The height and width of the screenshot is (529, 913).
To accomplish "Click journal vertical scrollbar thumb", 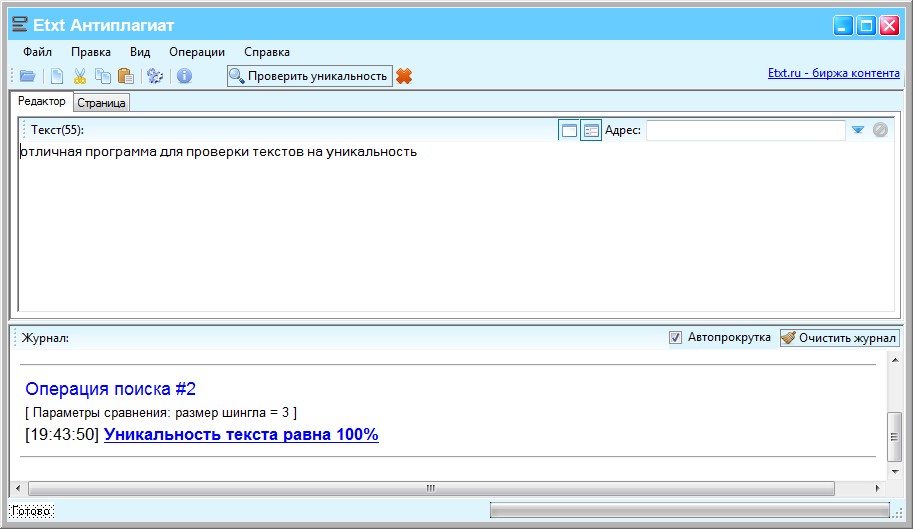I will 894,436.
